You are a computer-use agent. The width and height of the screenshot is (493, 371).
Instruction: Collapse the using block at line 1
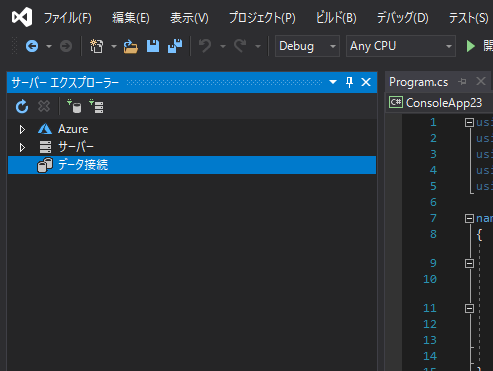[469, 123]
